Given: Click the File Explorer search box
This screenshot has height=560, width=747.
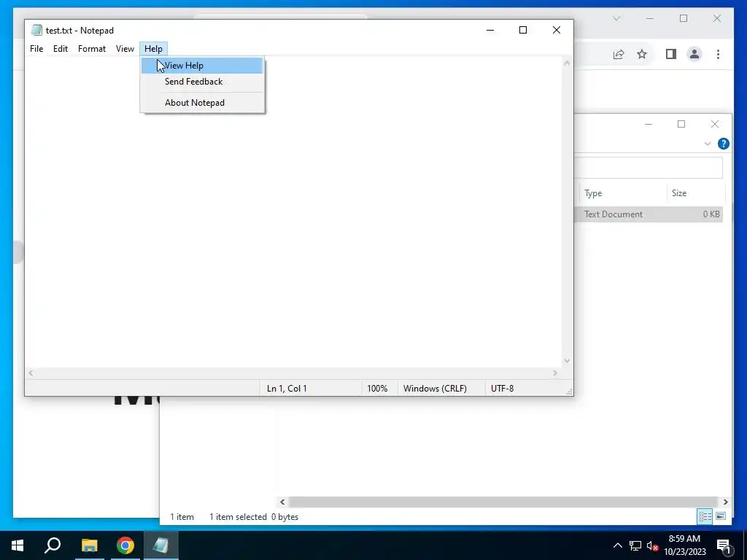Looking at the screenshot, I should [649, 167].
